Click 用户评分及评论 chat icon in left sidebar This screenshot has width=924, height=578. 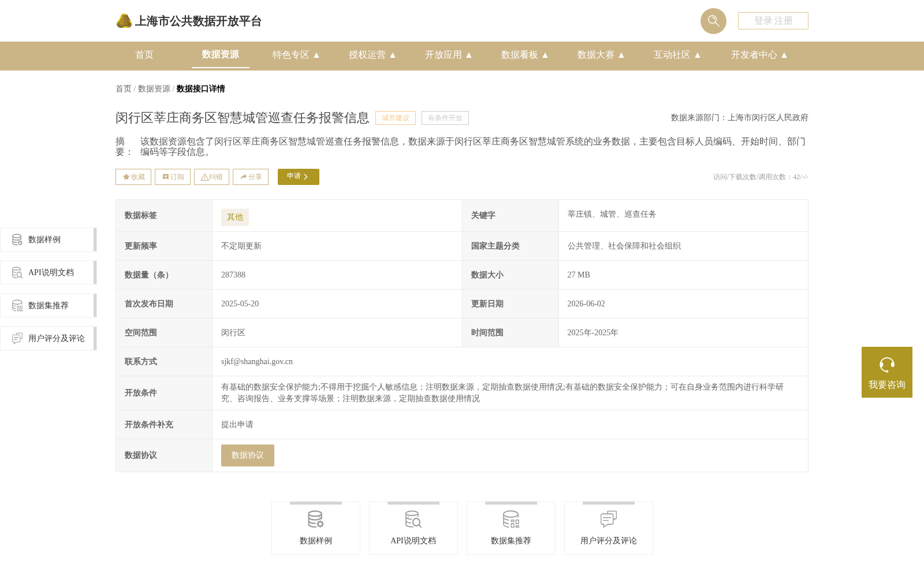coord(17,339)
